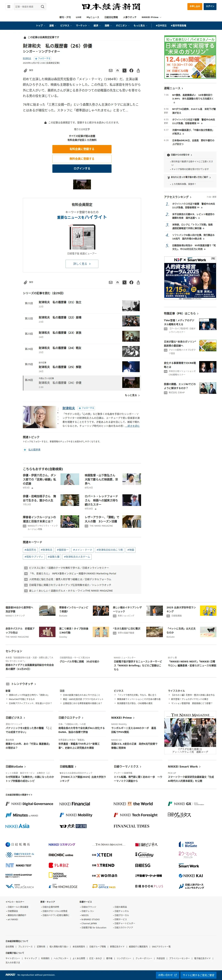Open the hamburger menu in the header
The width and height of the screenshot is (222, 980).
coord(9,6)
